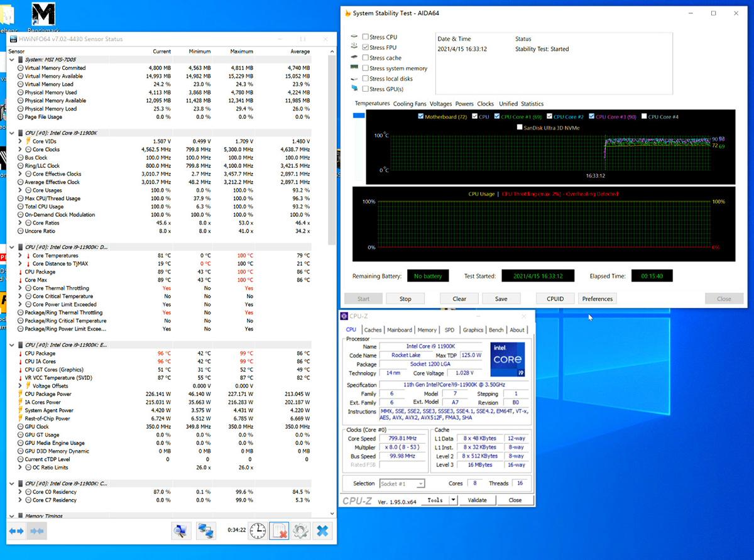Screen dimensions: 754x560
Task: Enable the Stress system memory checkbox
Action: (366, 68)
